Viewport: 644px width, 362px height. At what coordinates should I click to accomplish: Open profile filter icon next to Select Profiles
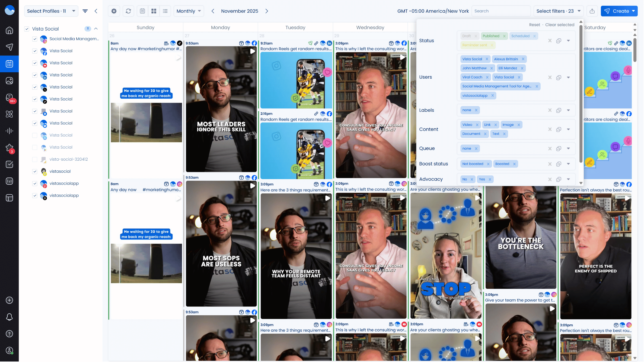tap(85, 11)
